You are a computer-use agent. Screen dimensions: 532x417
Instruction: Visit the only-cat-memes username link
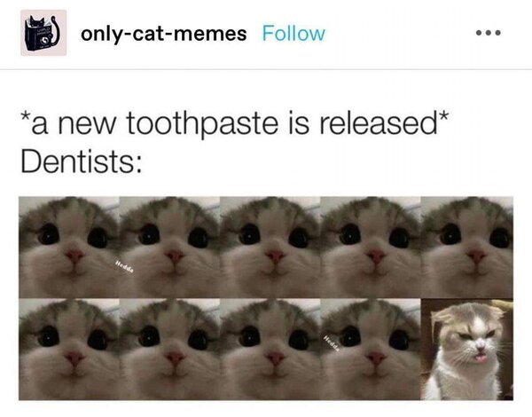tap(163, 34)
